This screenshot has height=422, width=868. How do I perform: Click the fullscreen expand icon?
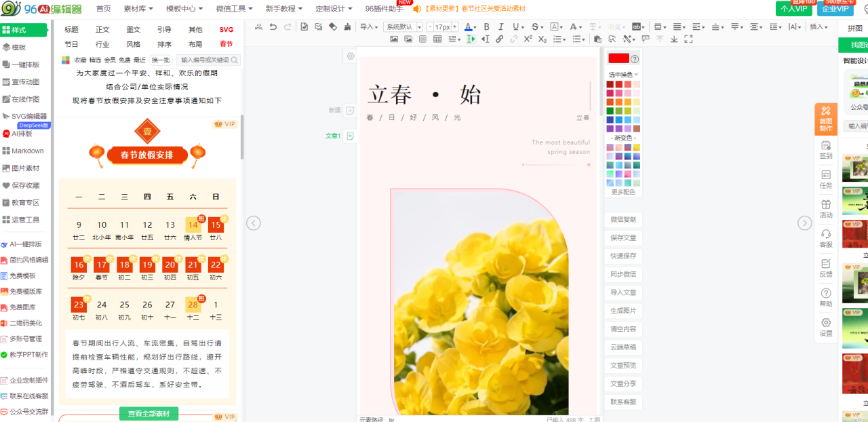point(688,39)
